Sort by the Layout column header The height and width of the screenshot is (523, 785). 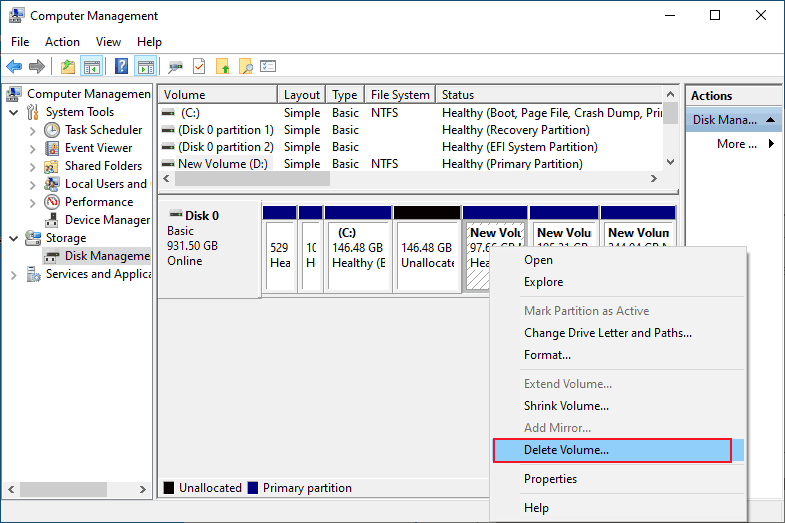coord(301,95)
